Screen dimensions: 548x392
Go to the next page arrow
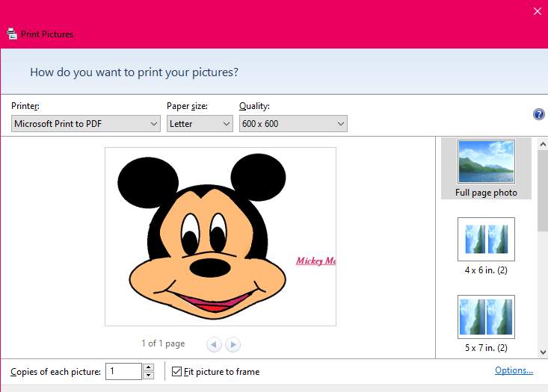coord(233,344)
